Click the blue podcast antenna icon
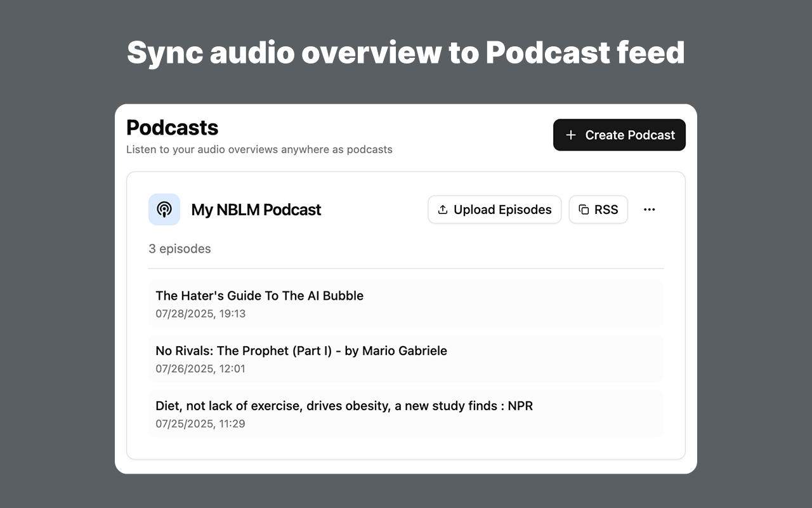Image resolution: width=812 pixels, height=508 pixels. coord(164,210)
